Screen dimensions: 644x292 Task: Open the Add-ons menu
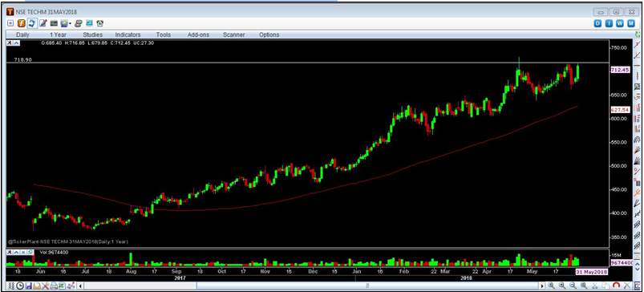[x=198, y=35]
